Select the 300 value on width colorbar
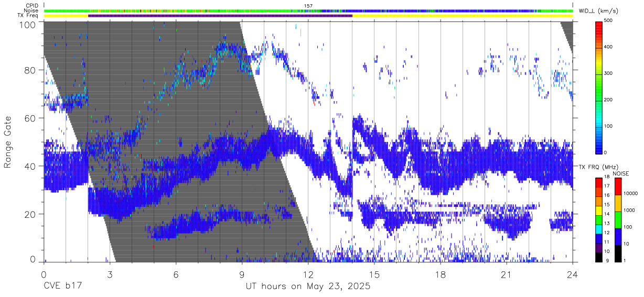This screenshot has width=644, height=297. pyautogui.click(x=609, y=73)
